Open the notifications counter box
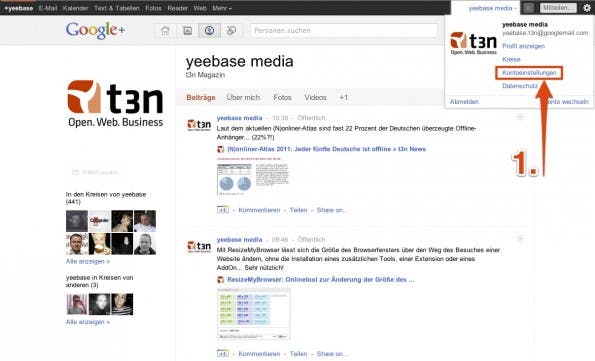This screenshot has height=361, width=595. 528,8
